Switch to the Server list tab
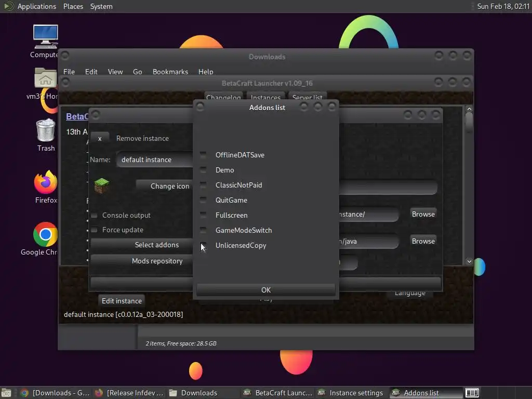This screenshot has width=532, height=399. 308,97
